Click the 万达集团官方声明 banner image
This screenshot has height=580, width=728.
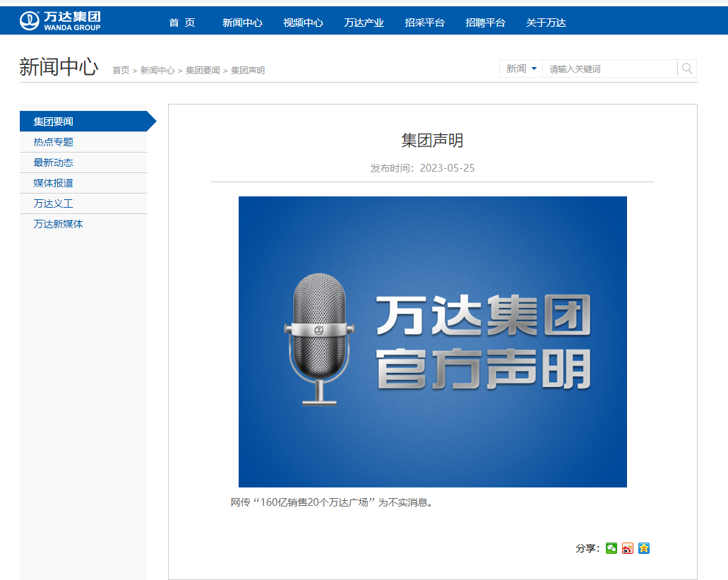(433, 342)
